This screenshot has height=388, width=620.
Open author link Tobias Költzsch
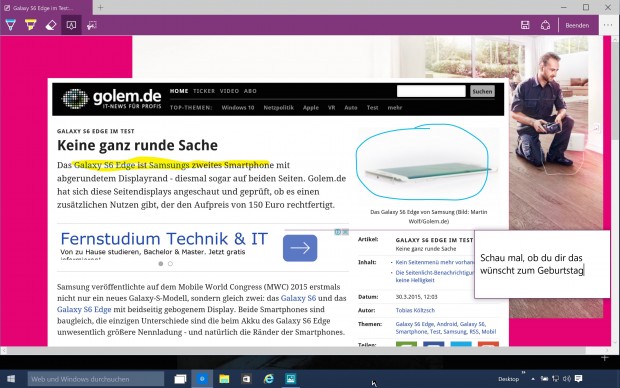pos(415,310)
